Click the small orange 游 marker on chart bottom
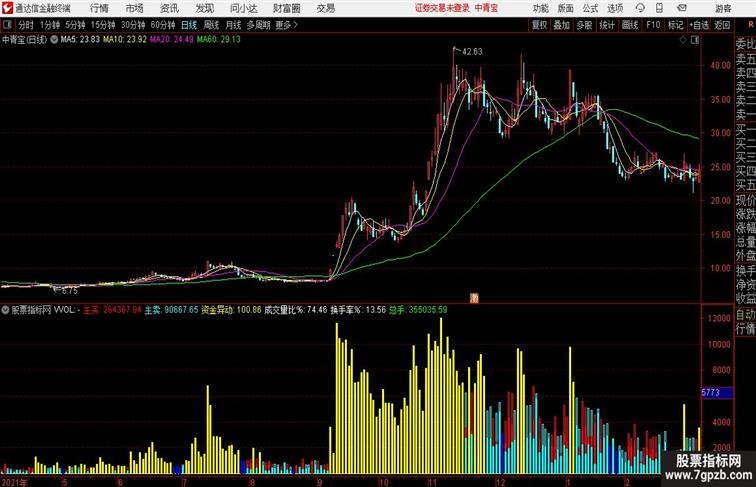This screenshot has height=487, width=756. click(x=474, y=298)
